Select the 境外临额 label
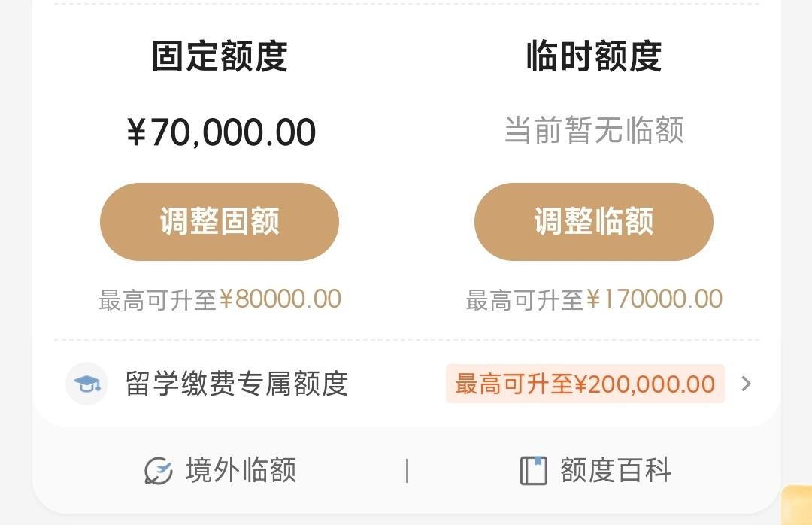The image size is (812, 525). point(241,471)
